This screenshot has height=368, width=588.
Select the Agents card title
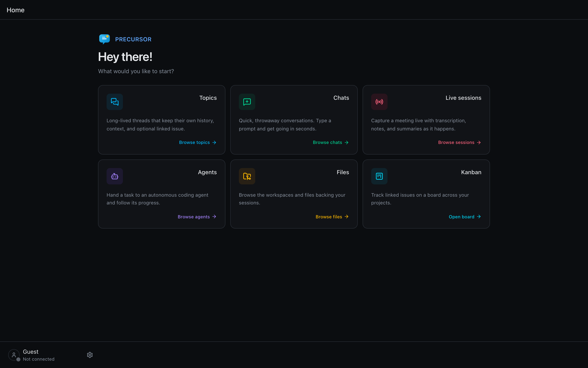click(207, 172)
